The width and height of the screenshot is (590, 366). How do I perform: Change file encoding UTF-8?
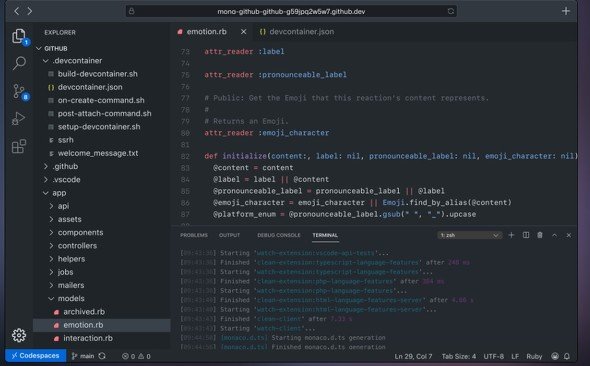click(494, 356)
